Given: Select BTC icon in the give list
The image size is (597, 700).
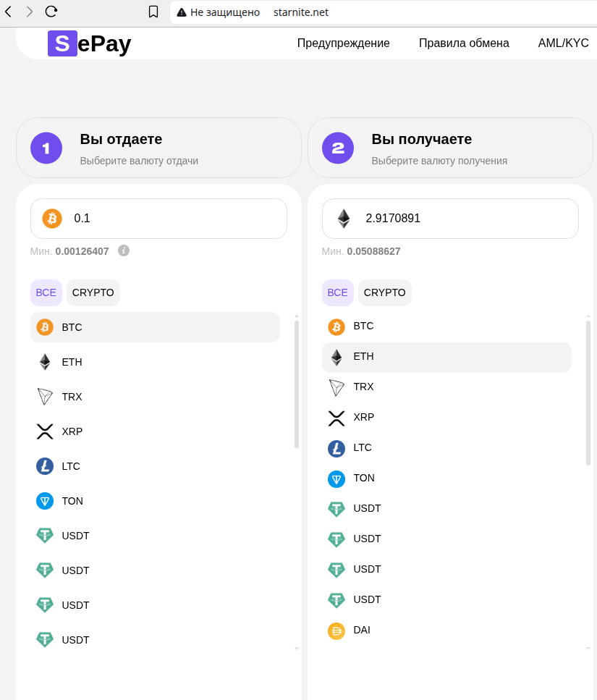Looking at the screenshot, I should pos(45,327).
